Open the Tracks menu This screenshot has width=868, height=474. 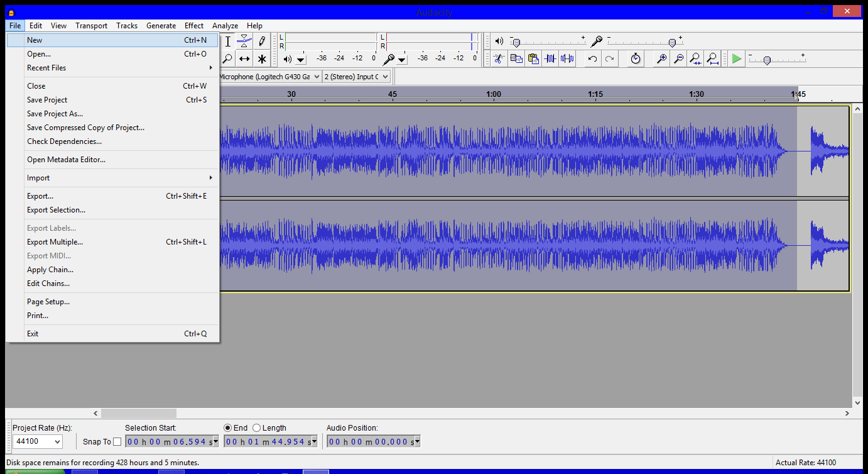[127, 26]
